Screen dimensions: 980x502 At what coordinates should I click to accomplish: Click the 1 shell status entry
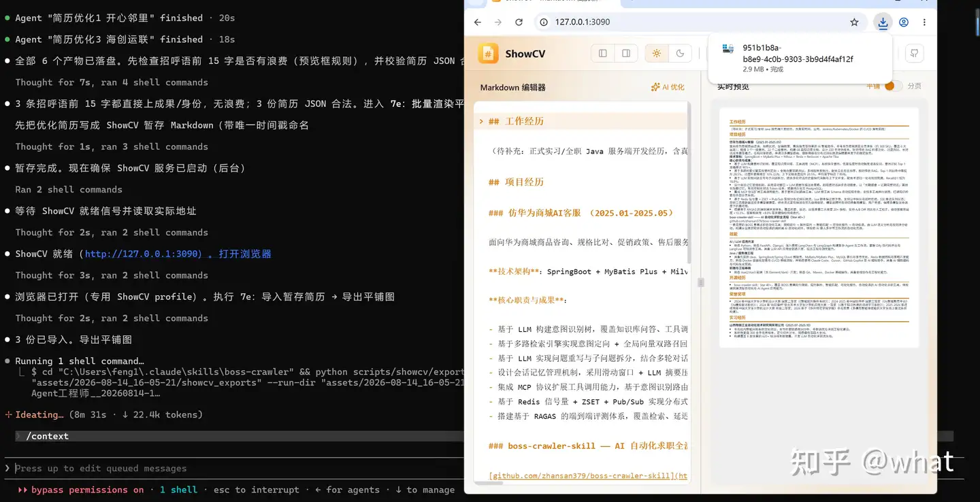(x=178, y=490)
